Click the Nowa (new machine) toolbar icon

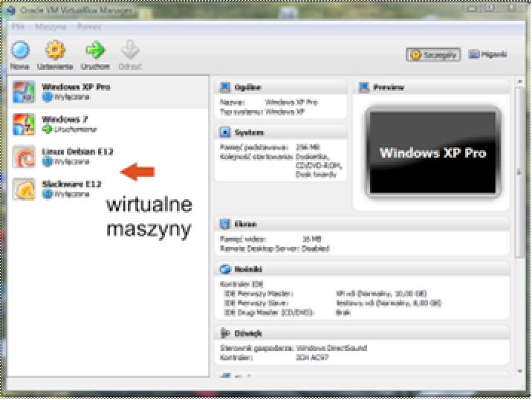point(20,51)
